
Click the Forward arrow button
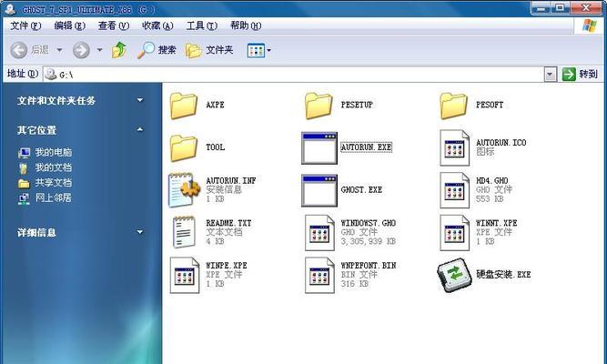click(81, 50)
